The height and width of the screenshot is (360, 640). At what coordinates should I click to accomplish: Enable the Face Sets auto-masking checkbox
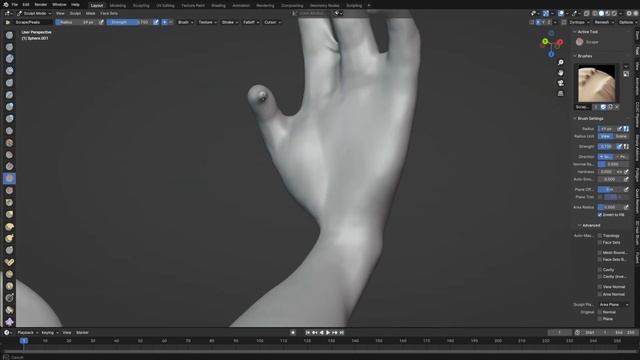600,242
